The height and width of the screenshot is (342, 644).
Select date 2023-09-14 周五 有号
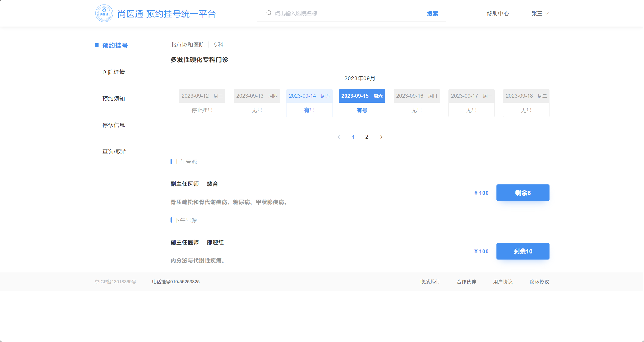309,103
